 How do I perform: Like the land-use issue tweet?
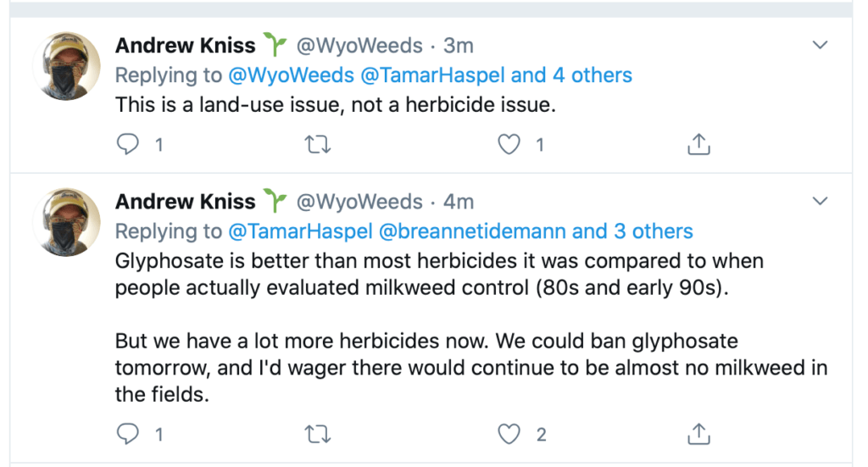(x=508, y=146)
